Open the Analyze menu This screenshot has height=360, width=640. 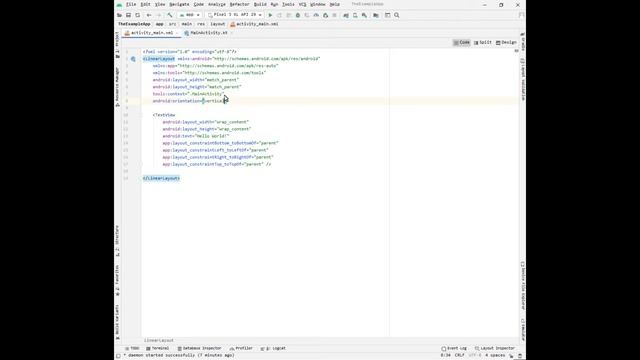(x=217, y=4)
